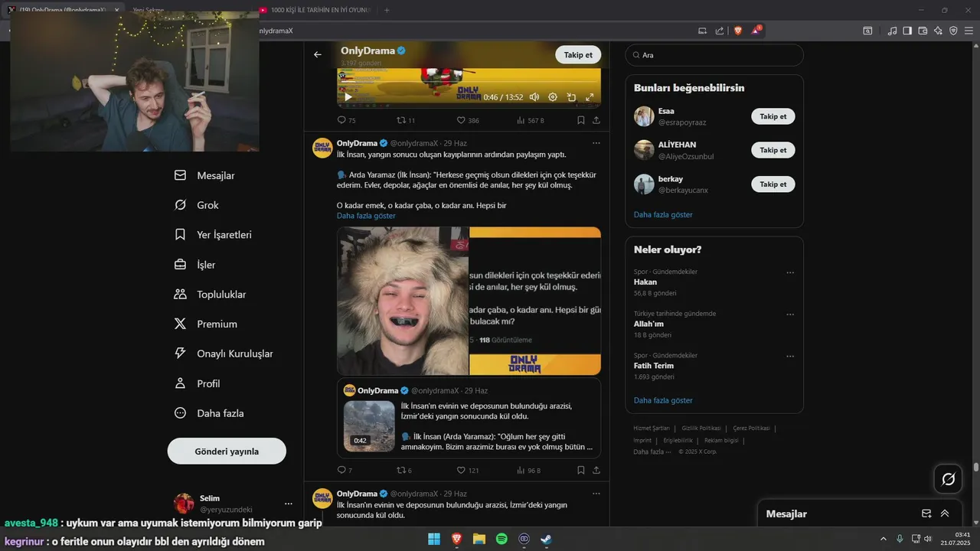Expand post text with Daha fazla göster
The image size is (980, 551).
pyautogui.click(x=366, y=216)
